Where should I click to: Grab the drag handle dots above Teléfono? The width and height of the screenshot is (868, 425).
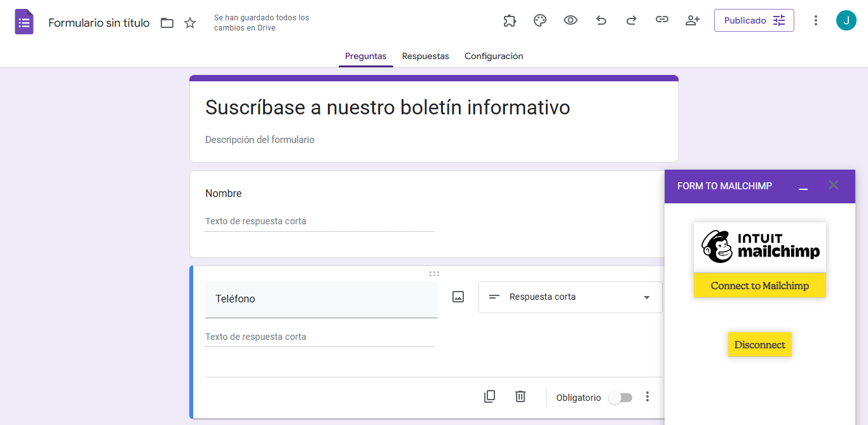[434, 274]
